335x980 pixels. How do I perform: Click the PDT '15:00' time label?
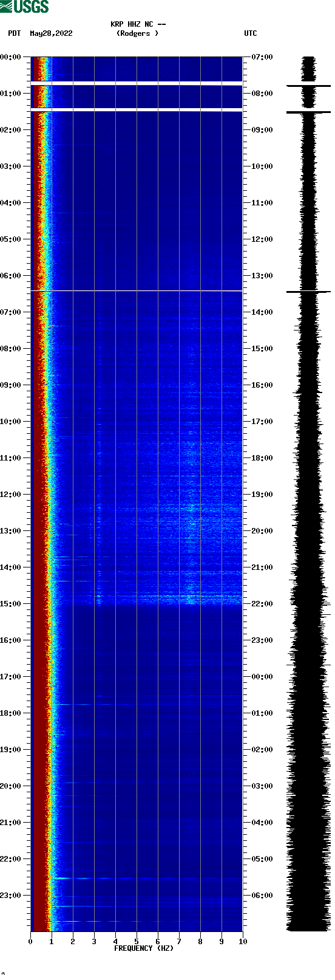pyautogui.click(x=11, y=604)
